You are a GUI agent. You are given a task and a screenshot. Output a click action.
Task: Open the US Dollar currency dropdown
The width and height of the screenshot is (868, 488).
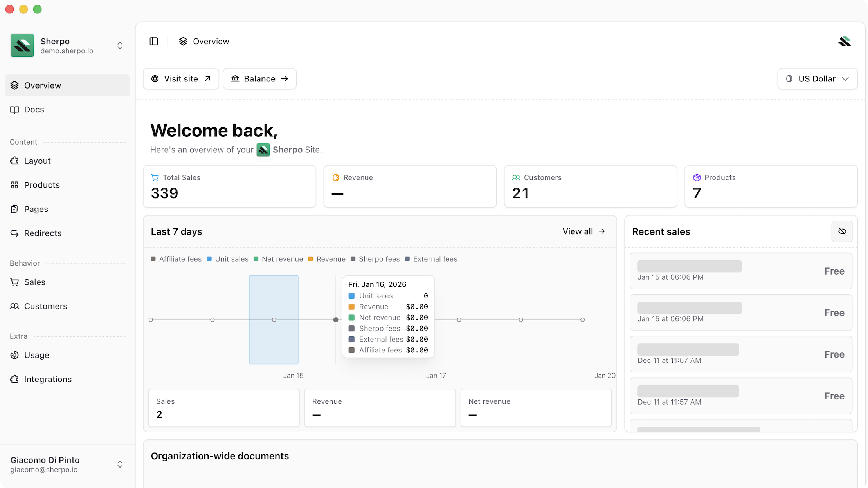[817, 79]
